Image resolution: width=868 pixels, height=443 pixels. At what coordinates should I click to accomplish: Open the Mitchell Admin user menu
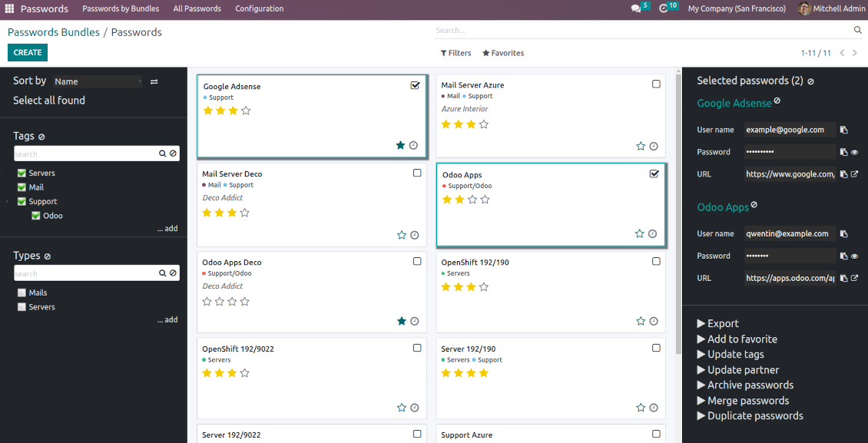[x=830, y=9]
